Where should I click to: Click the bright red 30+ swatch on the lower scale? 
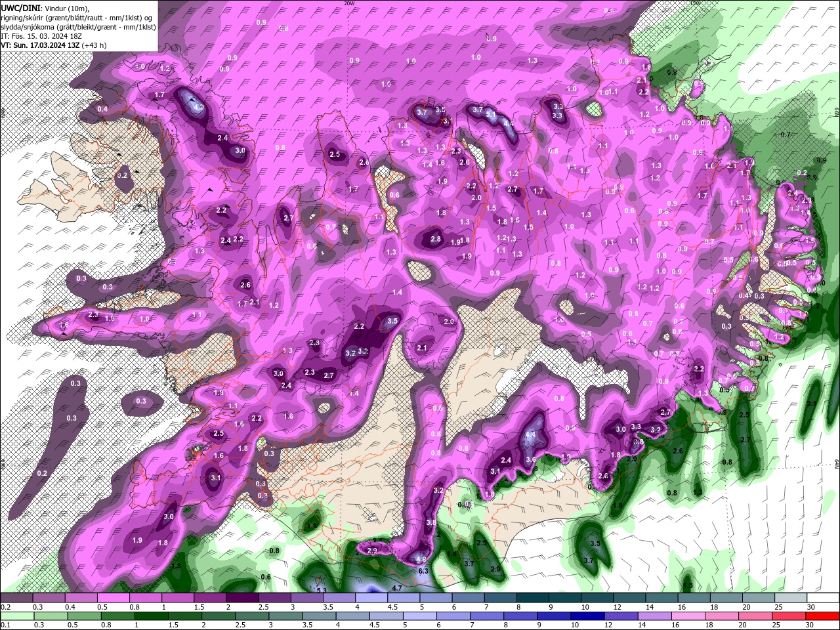(822, 616)
